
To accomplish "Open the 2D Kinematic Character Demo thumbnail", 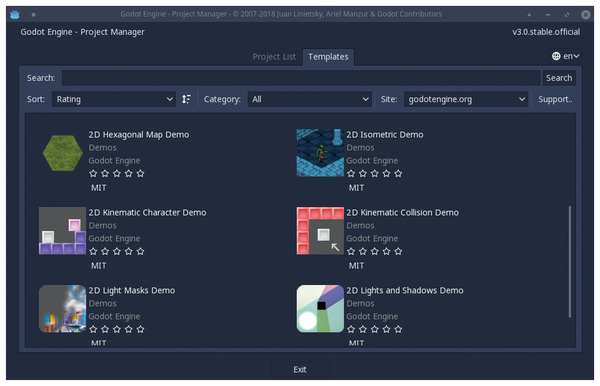I will coord(62,231).
